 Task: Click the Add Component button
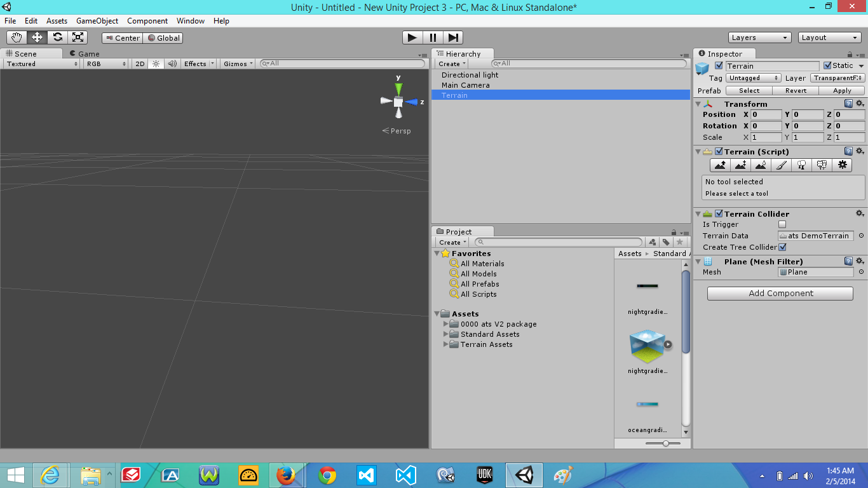(x=780, y=293)
